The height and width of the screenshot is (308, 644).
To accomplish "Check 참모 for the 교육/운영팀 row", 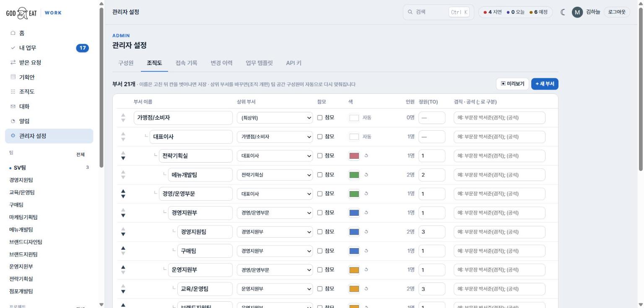I will [x=320, y=289].
